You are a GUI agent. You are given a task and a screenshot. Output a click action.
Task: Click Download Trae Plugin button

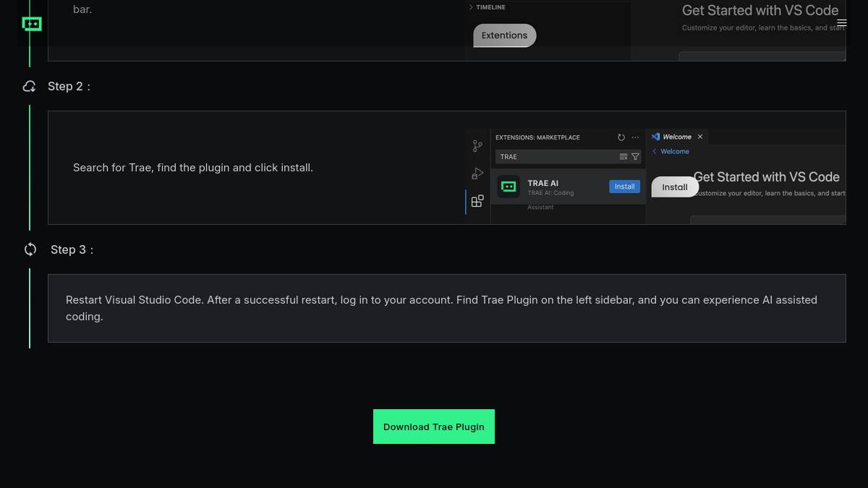(434, 427)
